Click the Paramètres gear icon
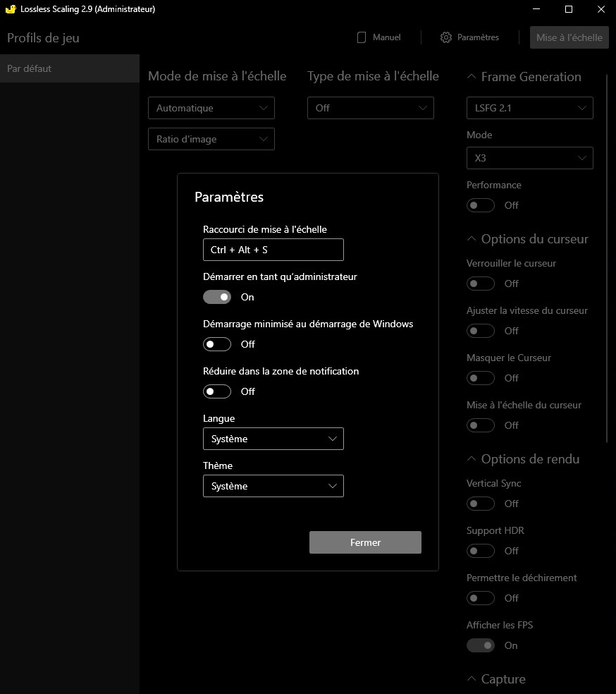The image size is (616, 694). point(445,37)
